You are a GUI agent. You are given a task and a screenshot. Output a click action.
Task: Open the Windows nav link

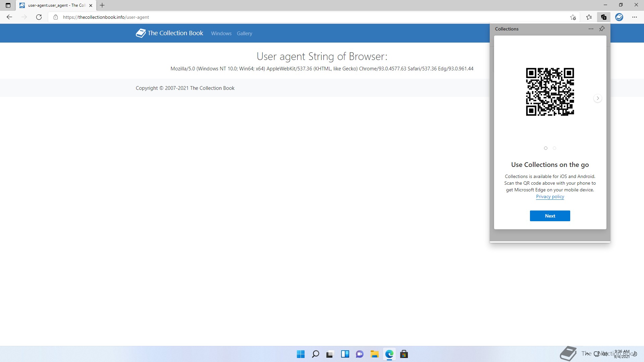click(221, 34)
